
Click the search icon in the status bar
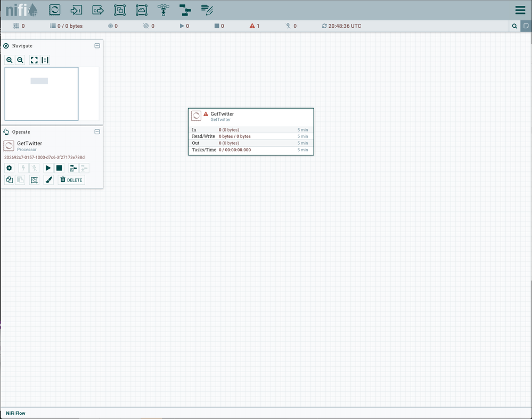(x=514, y=26)
